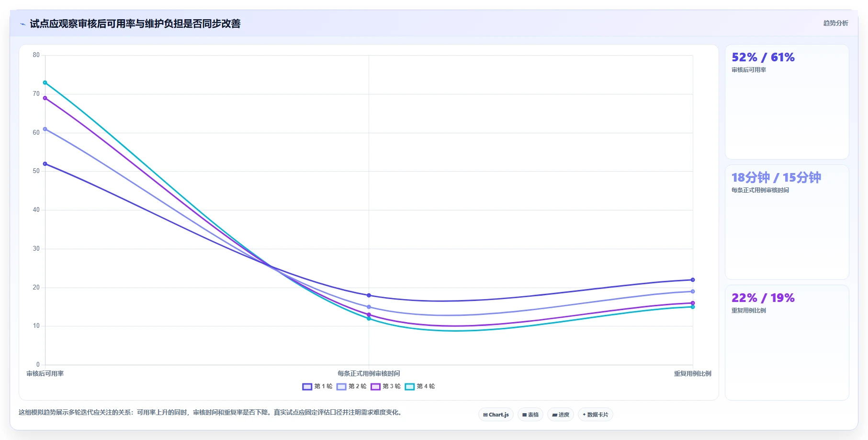
Task: Select 第 2 轮 data point at 61 on 审核后可用率
Action: coord(45,129)
